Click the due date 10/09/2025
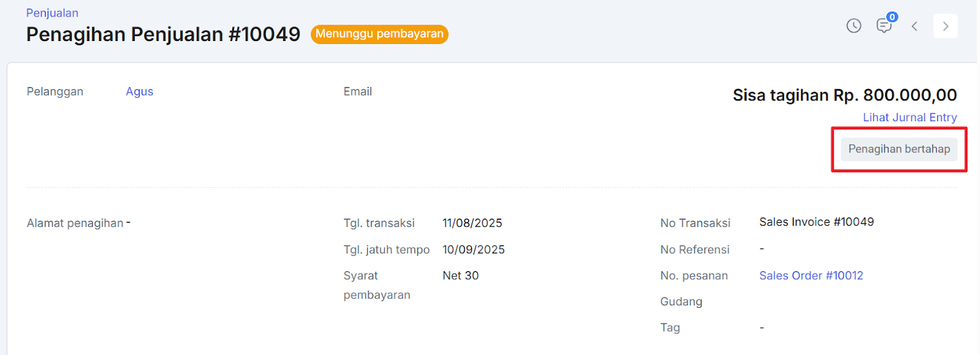The image size is (980, 355). 473,250
